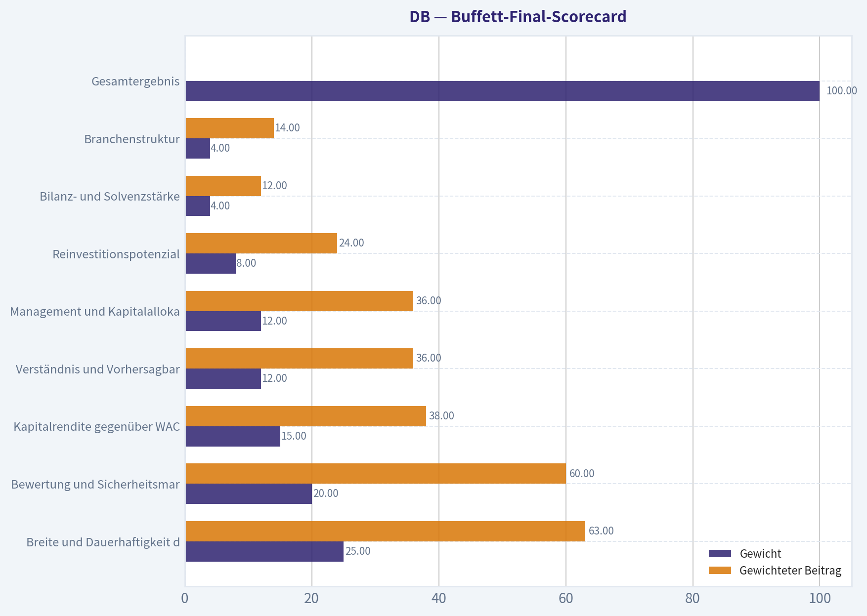Click the Kapitalrendite gegenüber WAC label
Screen dimensions: 867x616
click(97, 427)
